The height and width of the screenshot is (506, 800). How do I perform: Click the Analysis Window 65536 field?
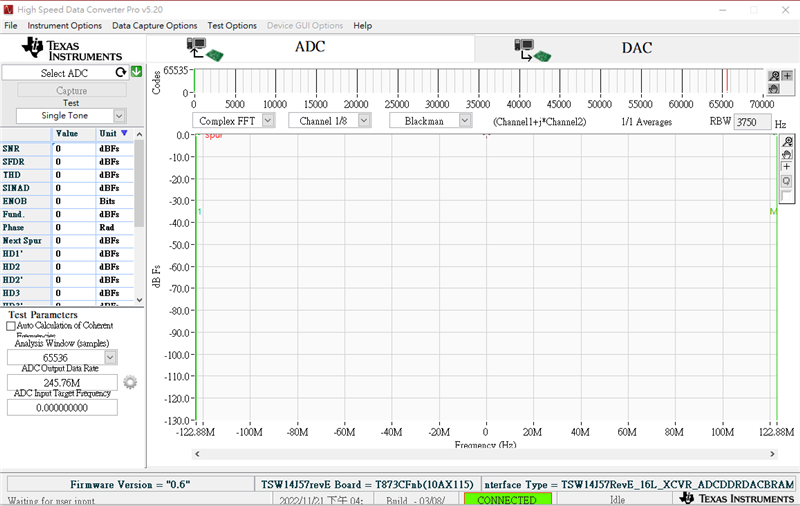56,358
